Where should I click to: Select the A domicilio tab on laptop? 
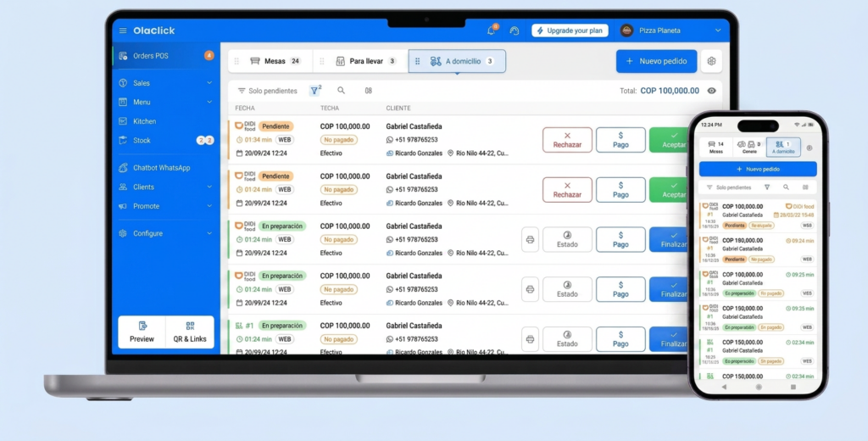457,62
